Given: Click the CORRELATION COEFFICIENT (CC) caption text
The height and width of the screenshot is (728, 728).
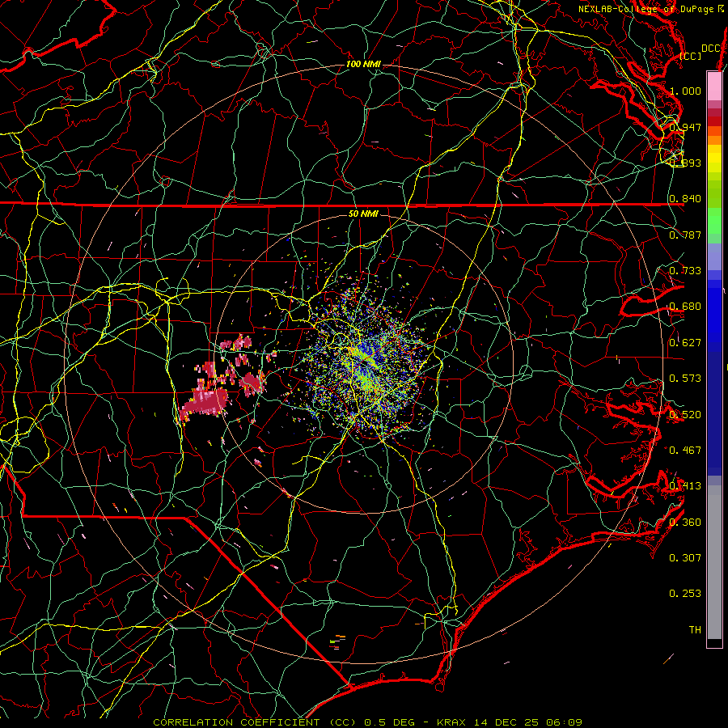Looking at the screenshot, I should tap(255, 722).
